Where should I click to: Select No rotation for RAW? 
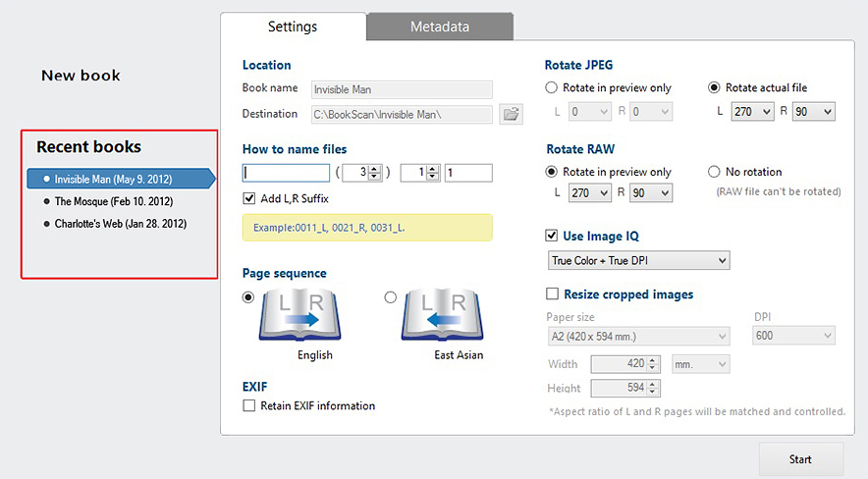[x=714, y=172]
